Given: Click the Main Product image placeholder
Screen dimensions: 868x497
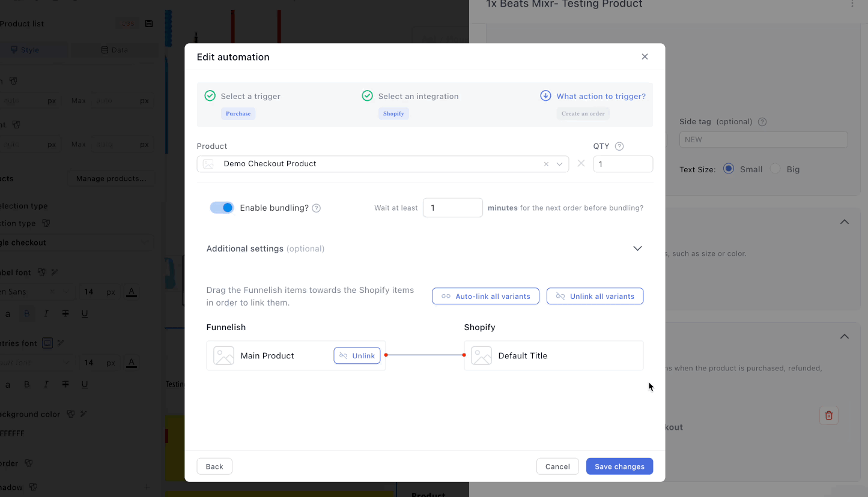Looking at the screenshot, I should [223, 356].
